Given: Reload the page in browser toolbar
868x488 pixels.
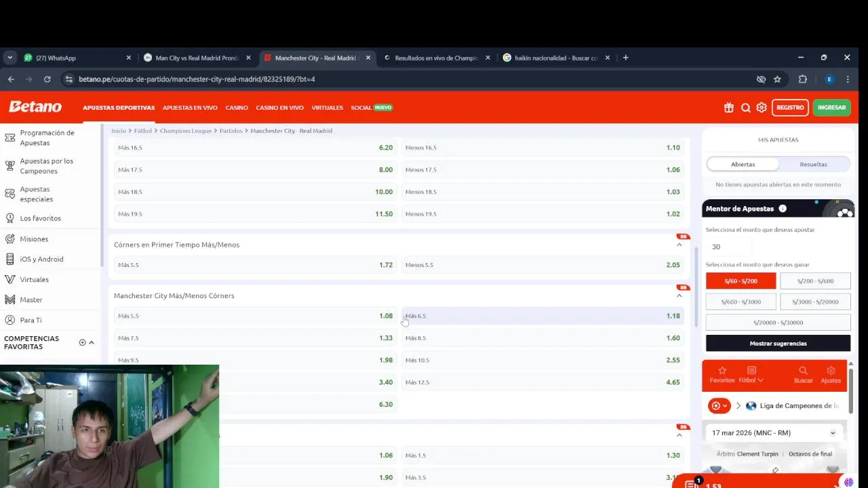Looking at the screenshot, I should (x=47, y=79).
